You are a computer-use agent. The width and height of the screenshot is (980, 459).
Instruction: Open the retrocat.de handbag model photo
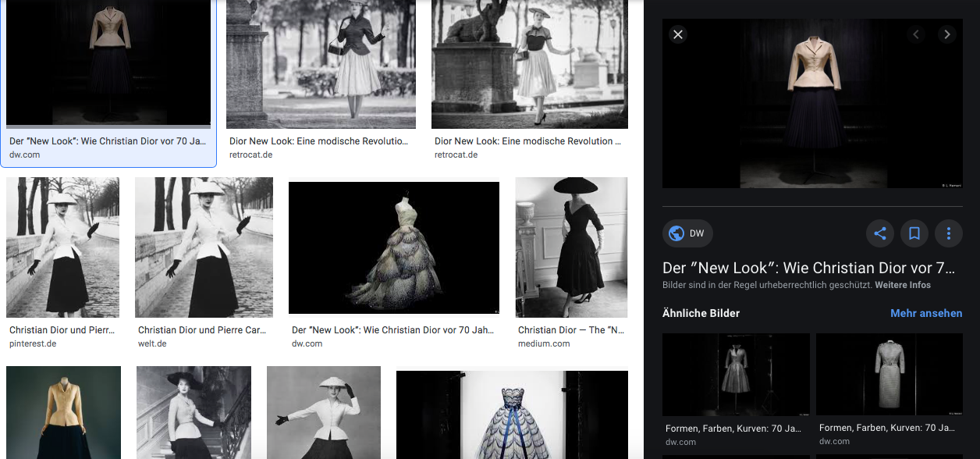321,64
